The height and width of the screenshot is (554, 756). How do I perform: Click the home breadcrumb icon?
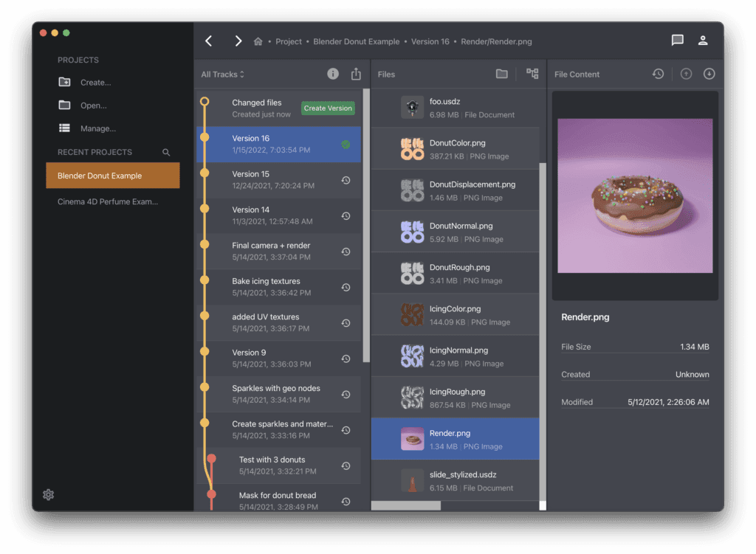point(258,41)
